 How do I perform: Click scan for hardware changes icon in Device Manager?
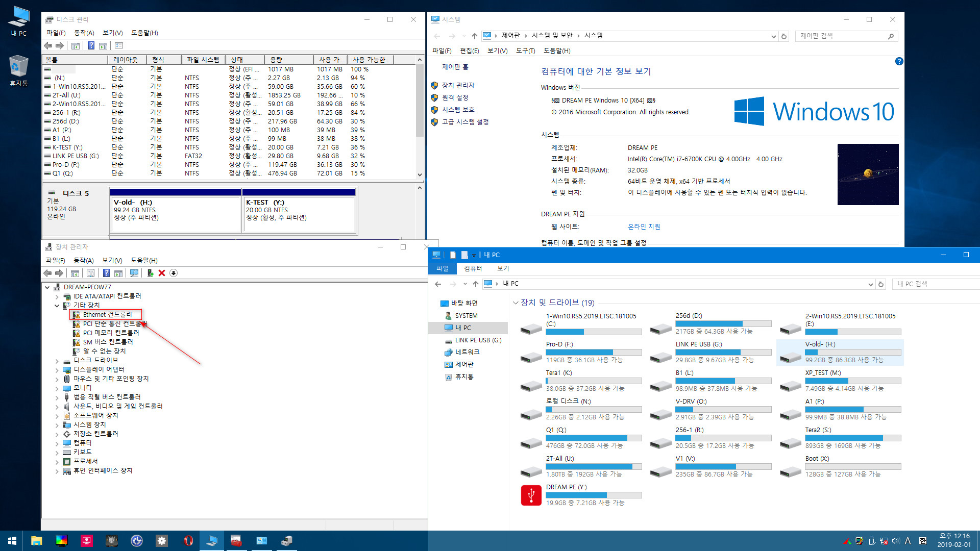click(134, 273)
